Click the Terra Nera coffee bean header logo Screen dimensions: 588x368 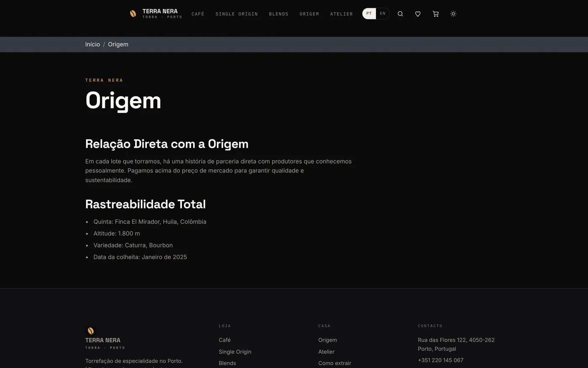coord(133,13)
